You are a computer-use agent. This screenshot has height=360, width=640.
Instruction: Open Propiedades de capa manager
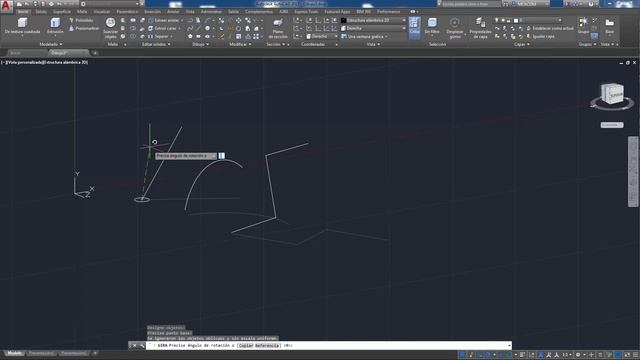pos(480,27)
